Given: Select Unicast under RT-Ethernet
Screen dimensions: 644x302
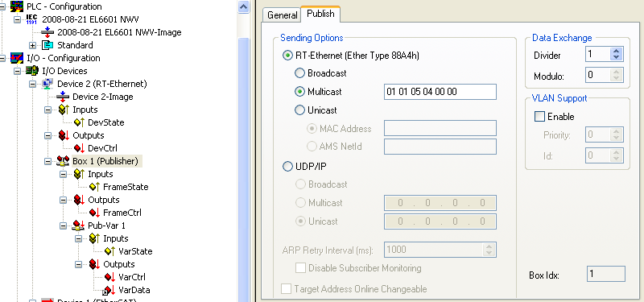Looking at the screenshot, I should 299,110.
